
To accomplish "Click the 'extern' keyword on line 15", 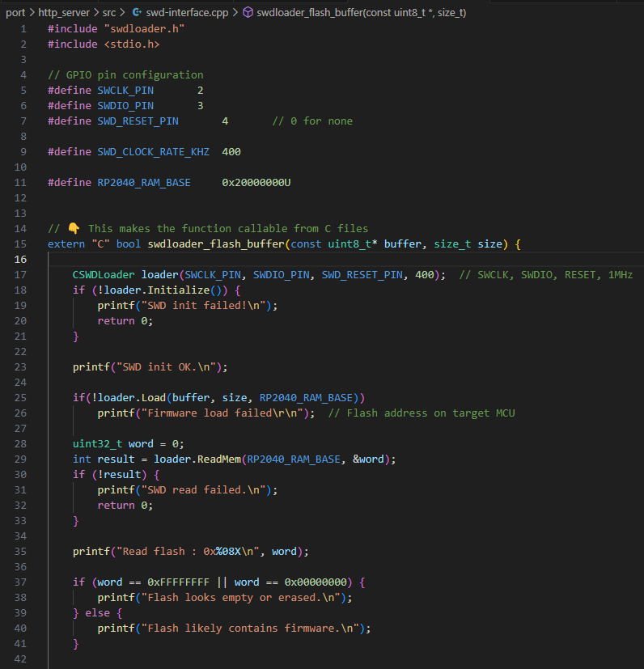I will [x=66, y=244].
